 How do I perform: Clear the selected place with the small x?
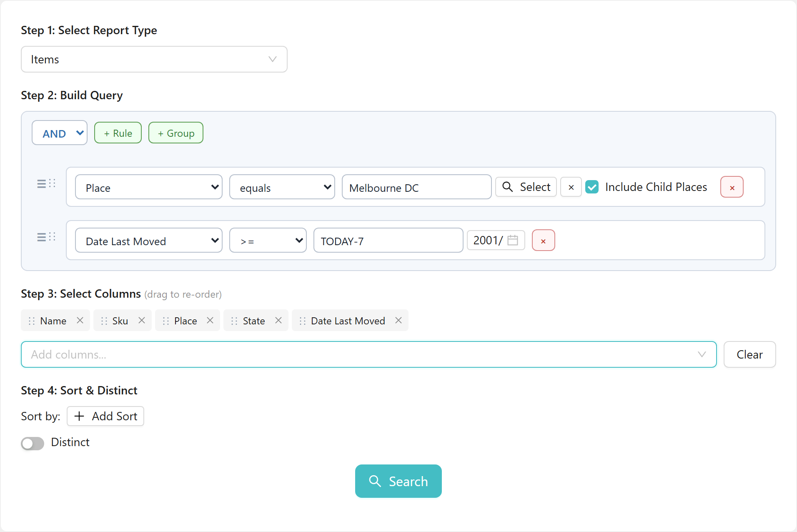[571, 187]
